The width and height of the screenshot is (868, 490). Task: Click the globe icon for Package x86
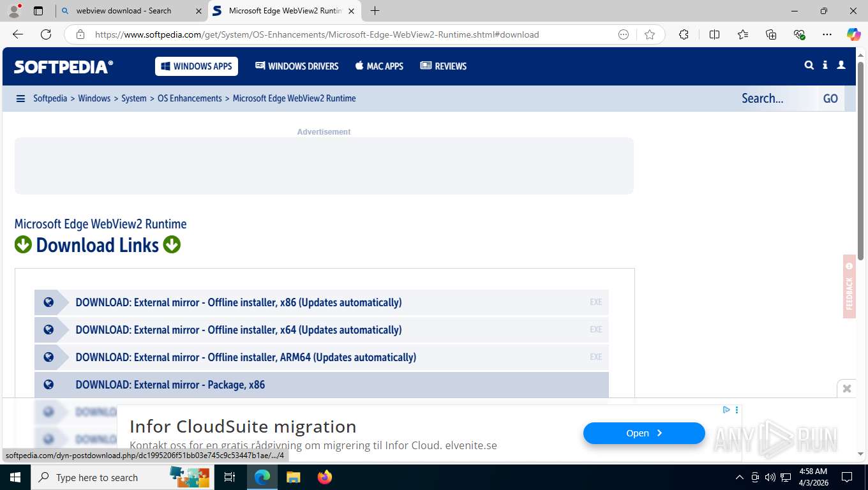click(49, 385)
